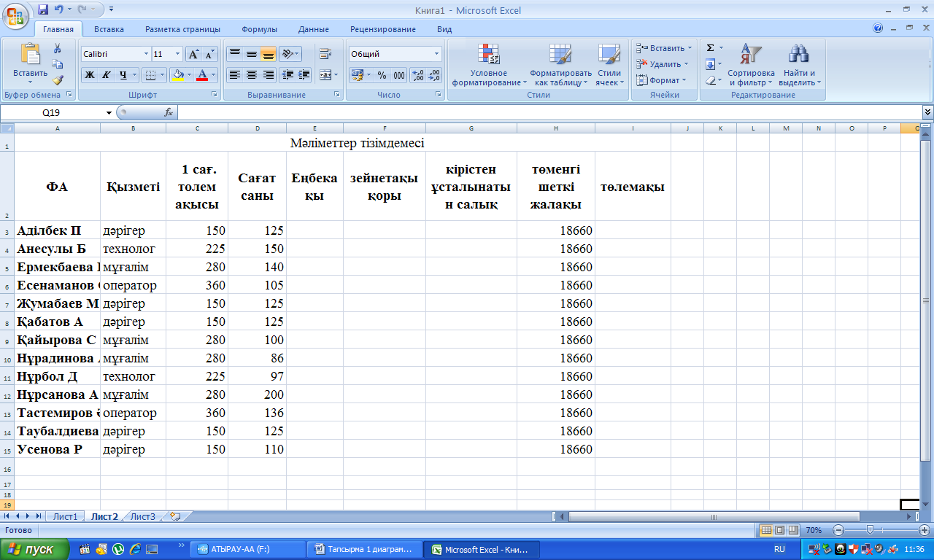Toggle italic К formatting
This screenshot has width=934, height=560.
[106, 74]
